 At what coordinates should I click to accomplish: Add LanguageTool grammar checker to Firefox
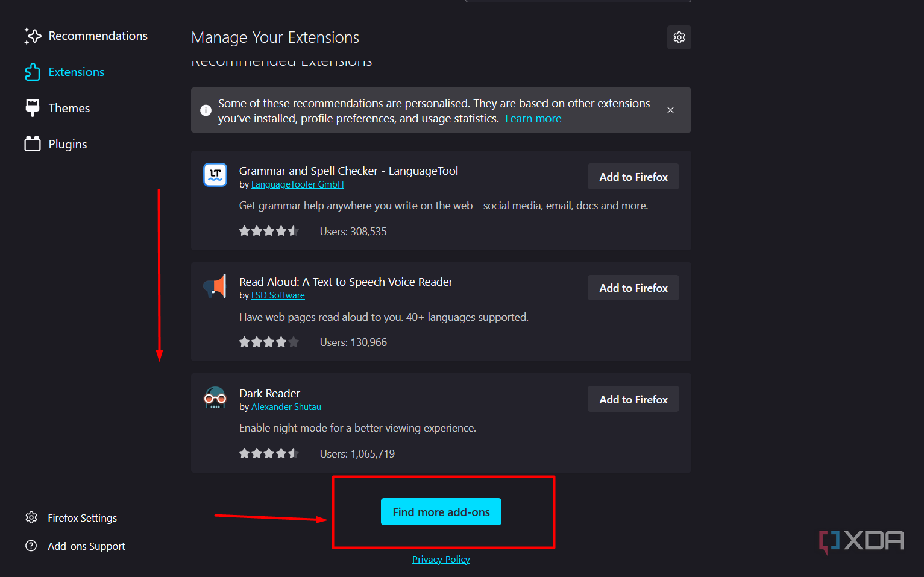[633, 177]
